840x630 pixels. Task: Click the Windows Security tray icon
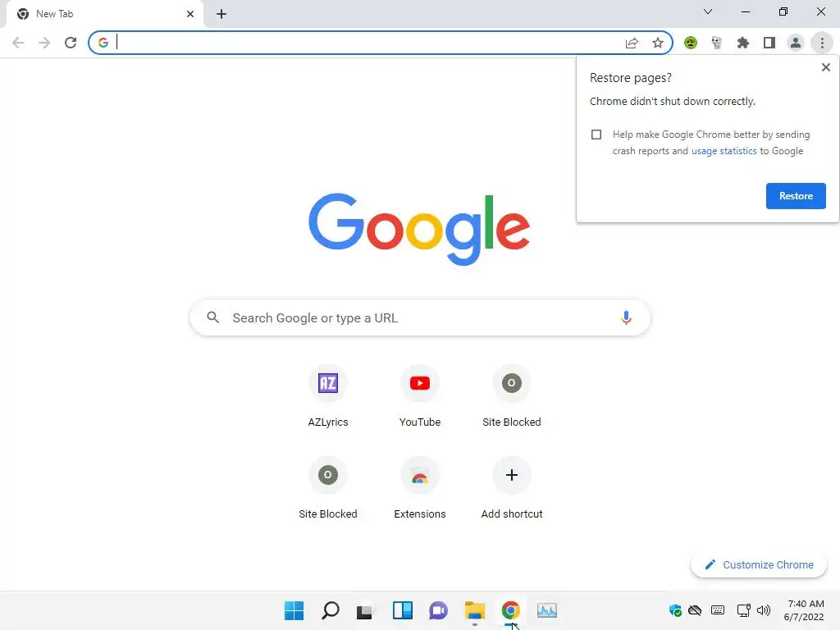pos(675,610)
